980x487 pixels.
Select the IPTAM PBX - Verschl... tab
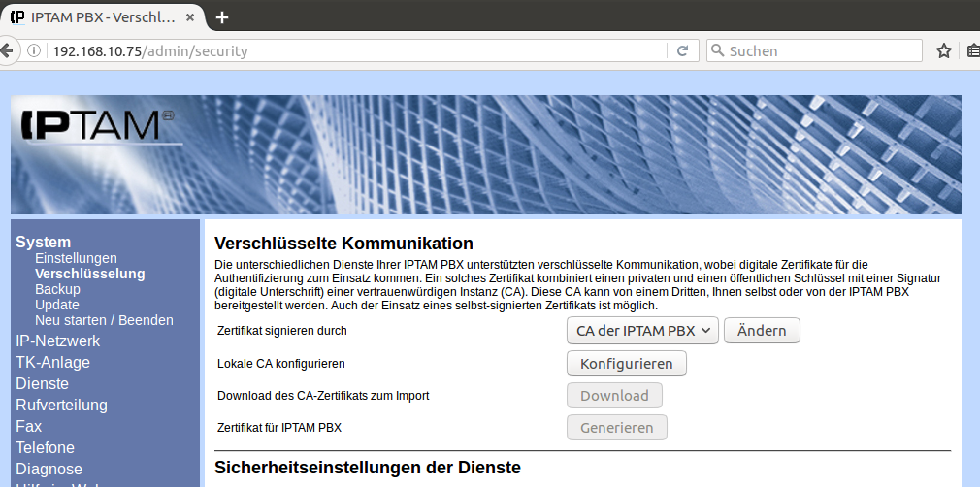coord(97,17)
